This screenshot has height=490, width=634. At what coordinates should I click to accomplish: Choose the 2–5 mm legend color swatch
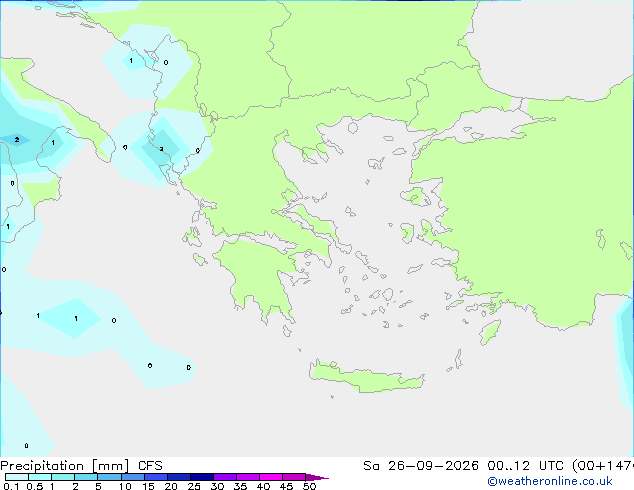(86, 477)
